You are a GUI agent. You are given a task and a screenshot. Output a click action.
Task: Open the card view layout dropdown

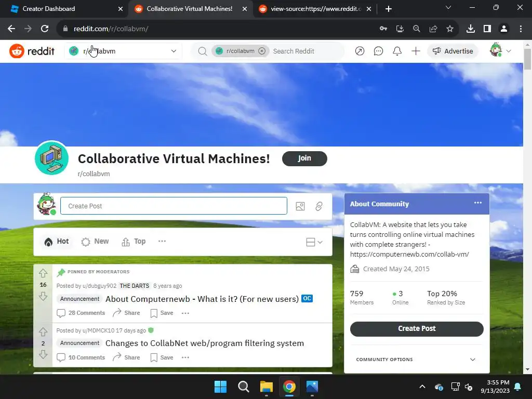pos(314,242)
